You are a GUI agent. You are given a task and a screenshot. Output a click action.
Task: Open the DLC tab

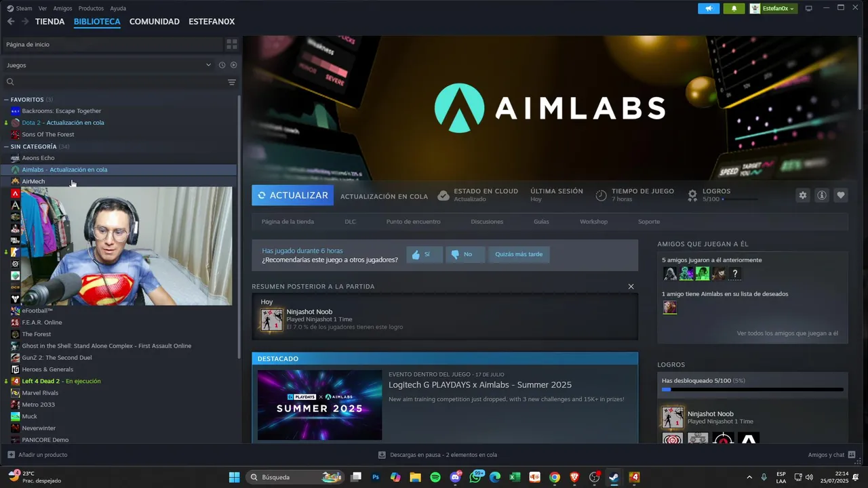pyautogui.click(x=350, y=222)
